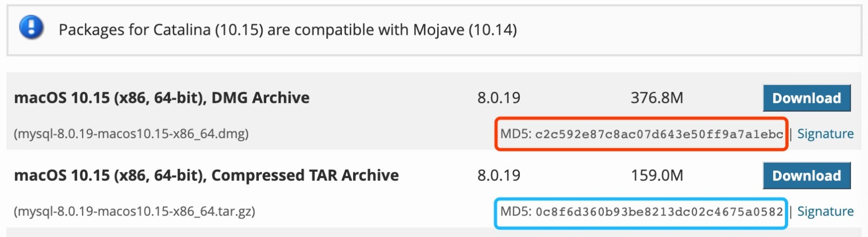868x237 pixels.
Task: Click the 'MD5:' label inside the blue box
Action: [516, 211]
